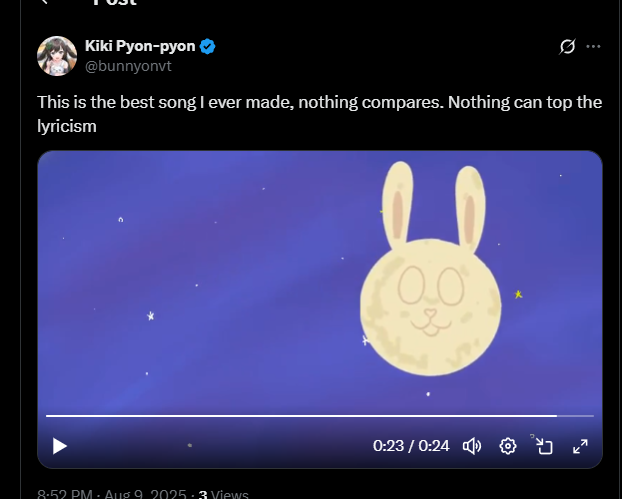Screen dimensions: 622x499
Task: Open the post's More options menu
Action: coord(594,47)
